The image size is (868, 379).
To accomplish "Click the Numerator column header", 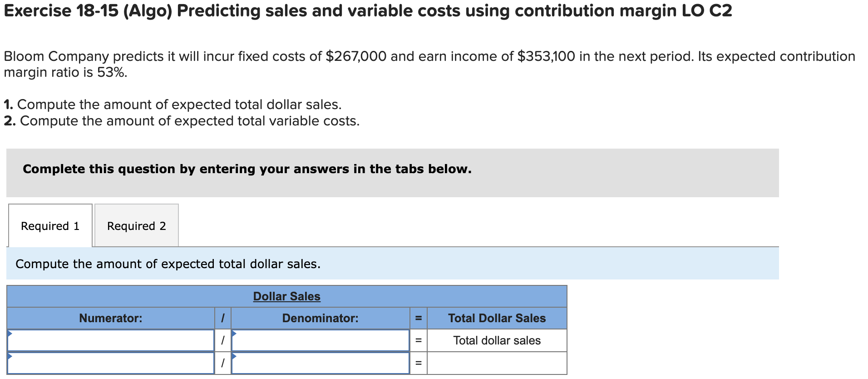I will (110, 318).
